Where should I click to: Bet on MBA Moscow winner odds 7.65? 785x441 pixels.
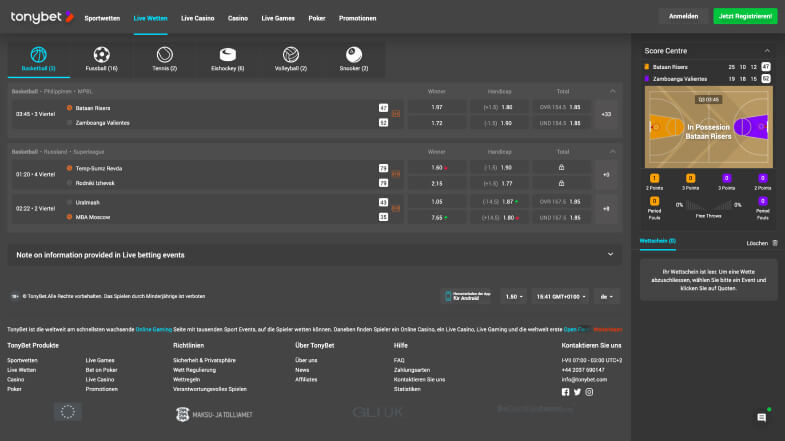[437, 218]
